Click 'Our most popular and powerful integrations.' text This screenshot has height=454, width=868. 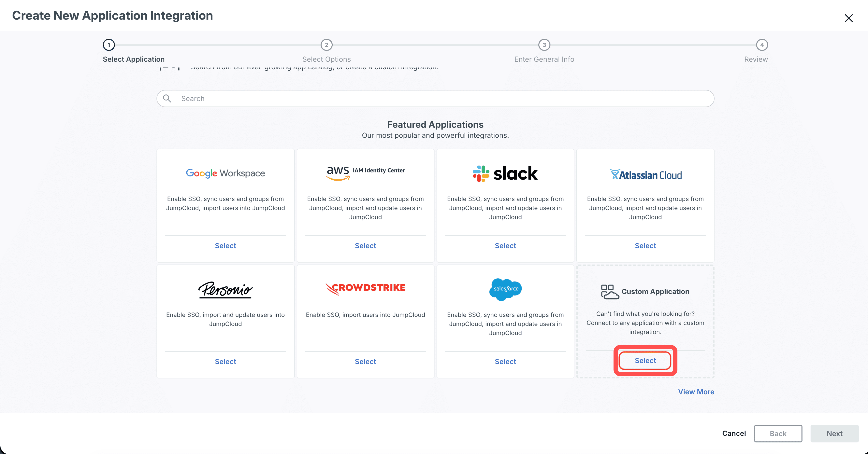(x=435, y=135)
